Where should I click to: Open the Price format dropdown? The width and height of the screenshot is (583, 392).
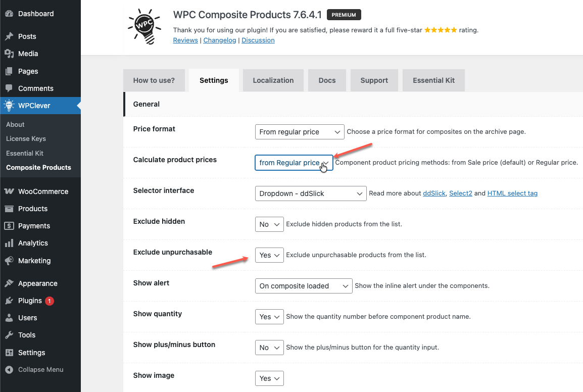tap(300, 132)
